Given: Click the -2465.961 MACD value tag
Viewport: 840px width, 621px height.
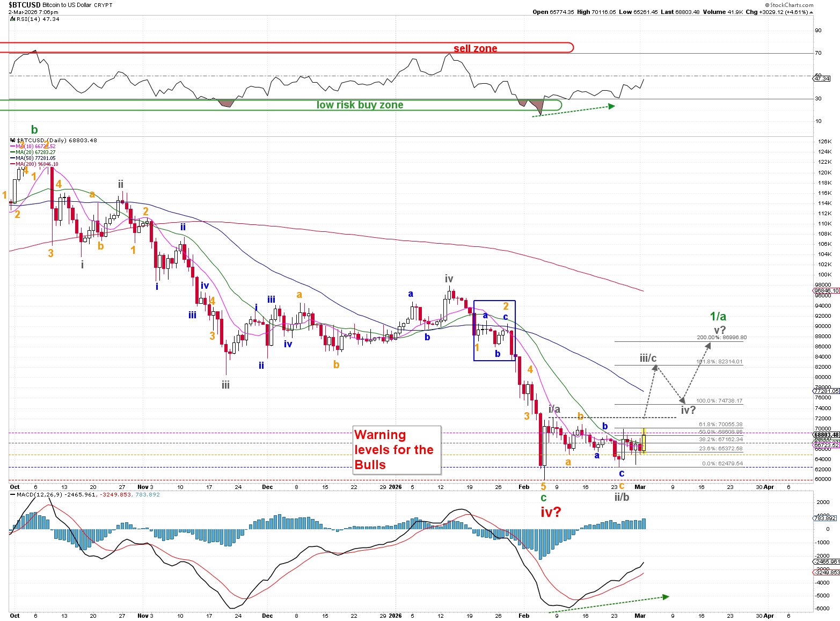Looking at the screenshot, I should pyautogui.click(x=827, y=561).
